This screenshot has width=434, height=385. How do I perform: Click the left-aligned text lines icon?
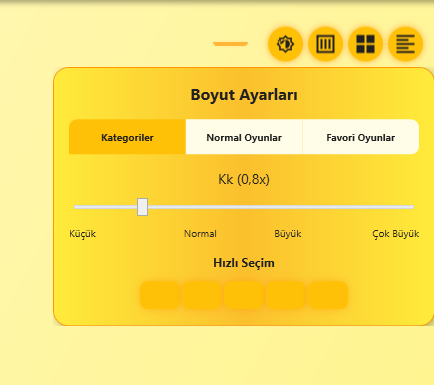405,44
